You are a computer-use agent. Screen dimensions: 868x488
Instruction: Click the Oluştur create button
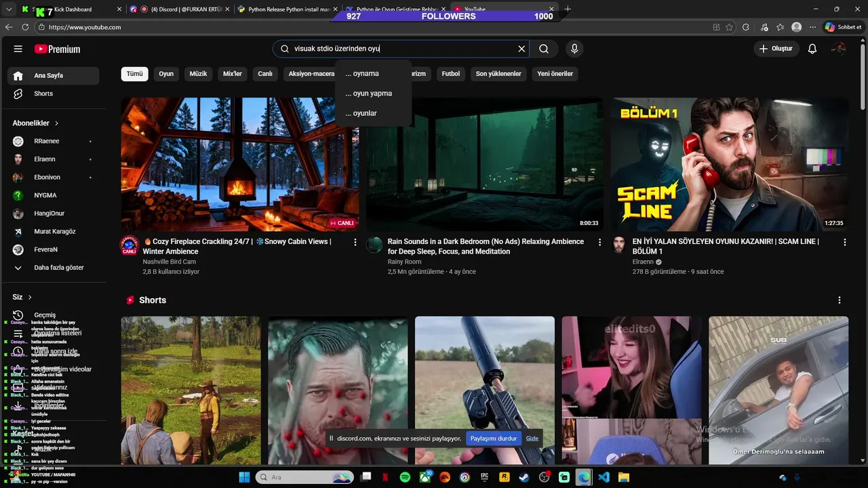point(776,49)
